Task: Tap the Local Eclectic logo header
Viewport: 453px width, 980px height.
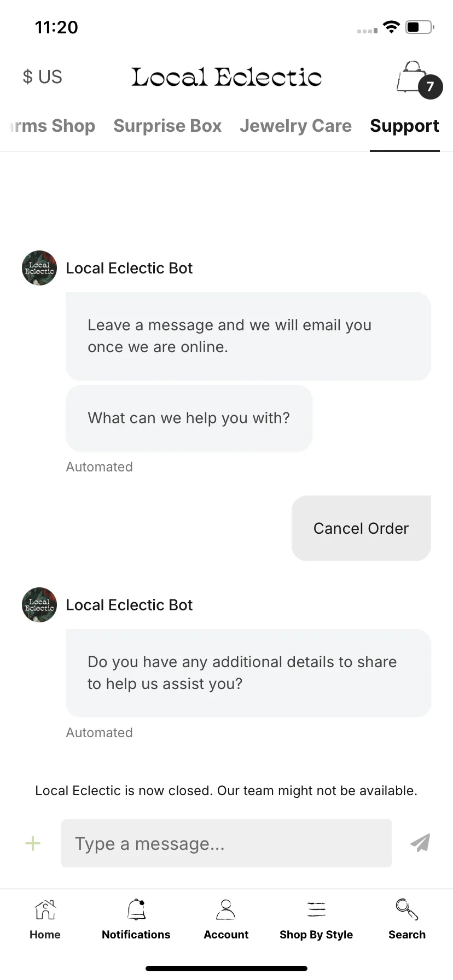Action: tap(226, 77)
